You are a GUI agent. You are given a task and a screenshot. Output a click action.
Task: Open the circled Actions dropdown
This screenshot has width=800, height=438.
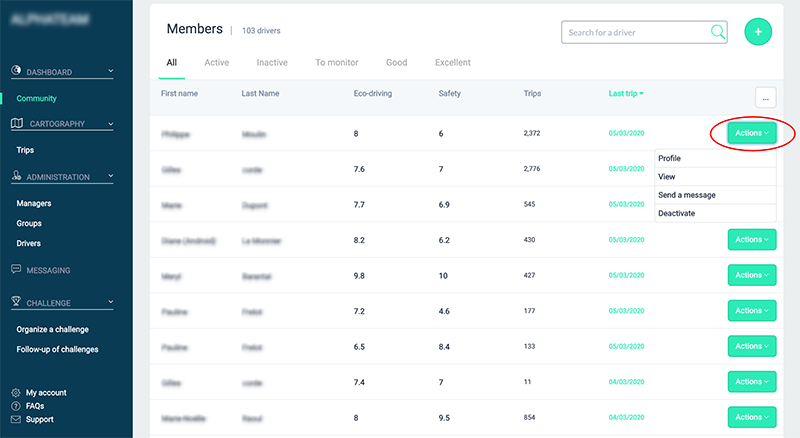click(x=751, y=133)
